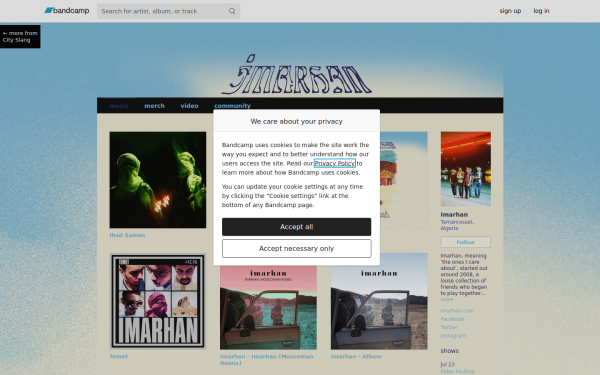Follow the Privacy Policy link

335,163
